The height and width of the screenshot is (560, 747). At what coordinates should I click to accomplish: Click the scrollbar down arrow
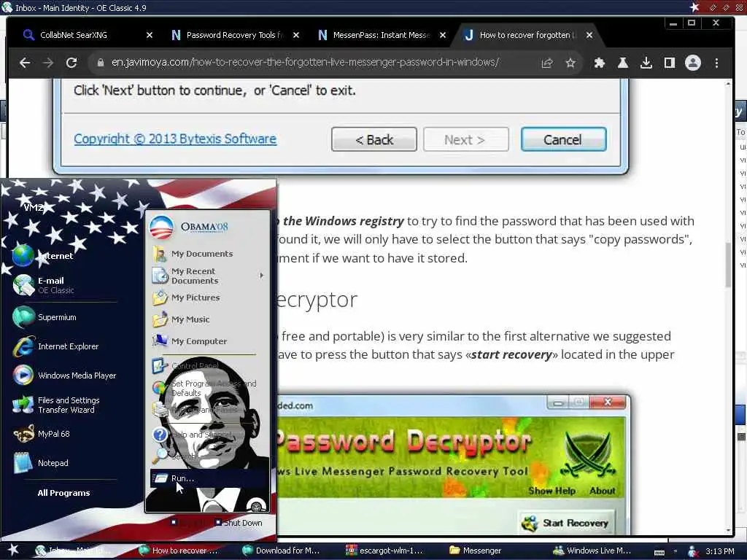tap(728, 531)
